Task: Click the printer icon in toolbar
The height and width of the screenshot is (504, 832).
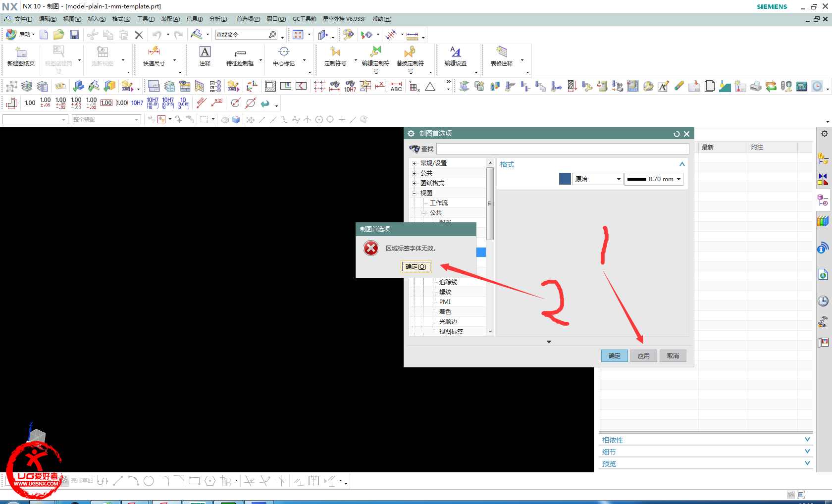Action: [756, 87]
